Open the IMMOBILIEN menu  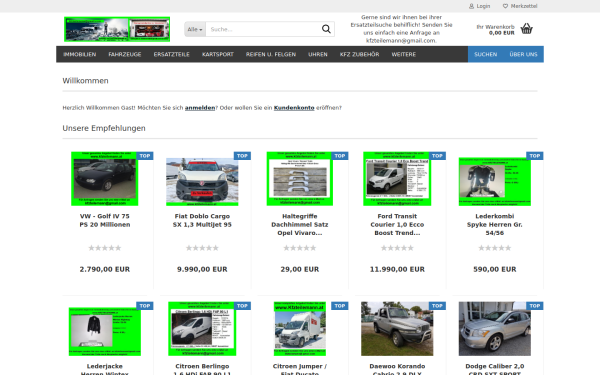click(80, 54)
